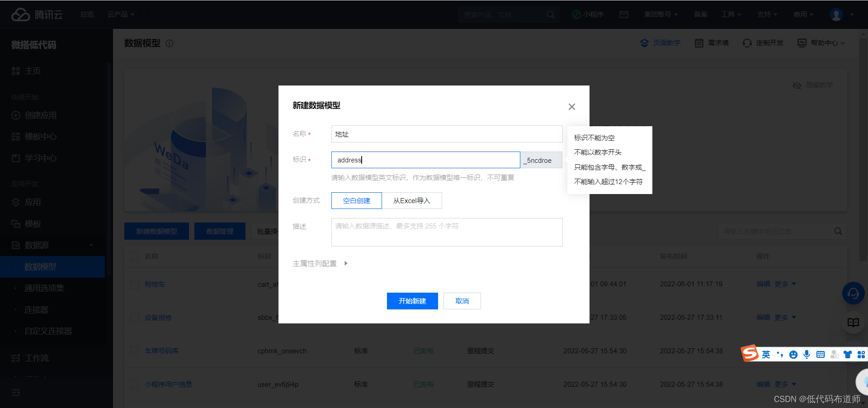The height and width of the screenshot is (408, 868).
Task: Click the Sogou IME microphone icon
Action: pyautogui.click(x=807, y=355)
